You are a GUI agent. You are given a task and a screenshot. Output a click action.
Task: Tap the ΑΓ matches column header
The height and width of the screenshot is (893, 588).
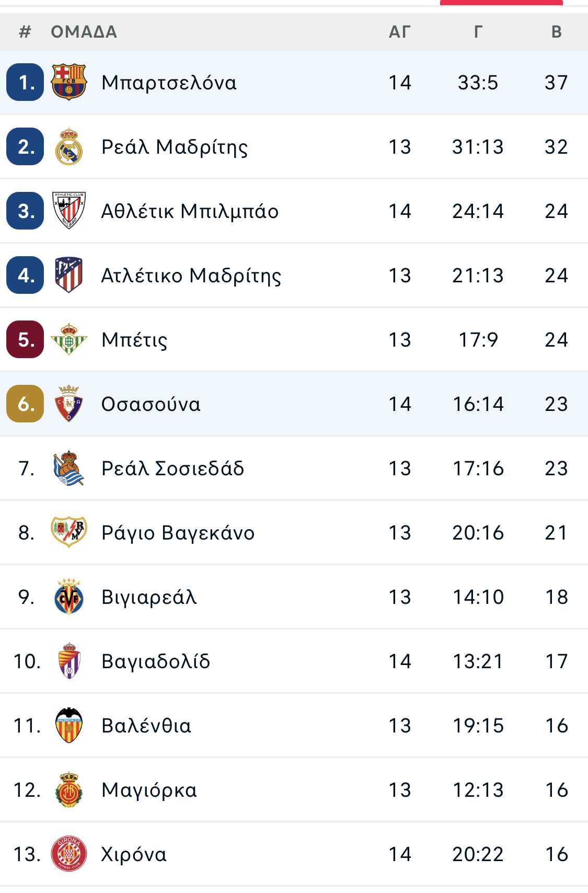399,32
